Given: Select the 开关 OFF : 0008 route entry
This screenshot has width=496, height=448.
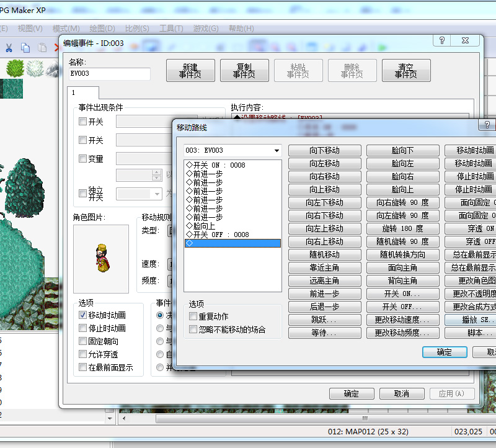Looking at the screenshot, I should [x=232, y=235].
